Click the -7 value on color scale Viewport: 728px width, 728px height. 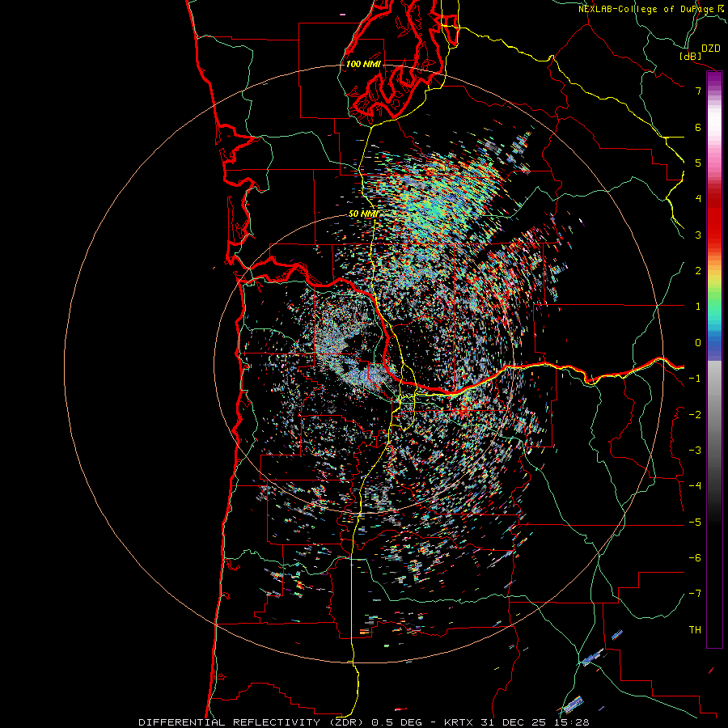pyautogui.click(x=695, y=594)
